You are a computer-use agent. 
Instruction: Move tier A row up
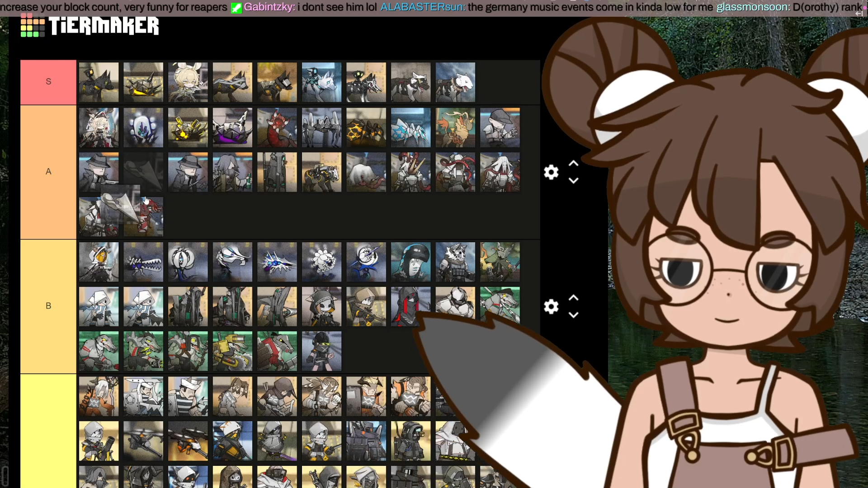pyautogui.click(x=573, y=164)
